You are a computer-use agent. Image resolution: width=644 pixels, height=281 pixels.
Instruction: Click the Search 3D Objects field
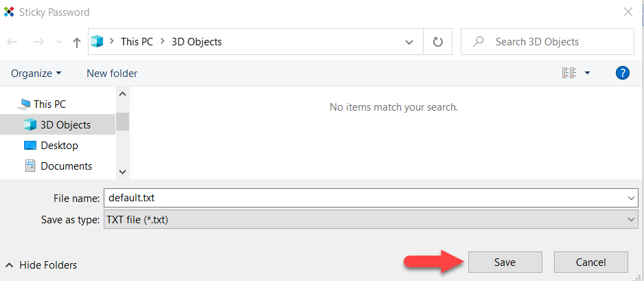(x=547, y=41)
